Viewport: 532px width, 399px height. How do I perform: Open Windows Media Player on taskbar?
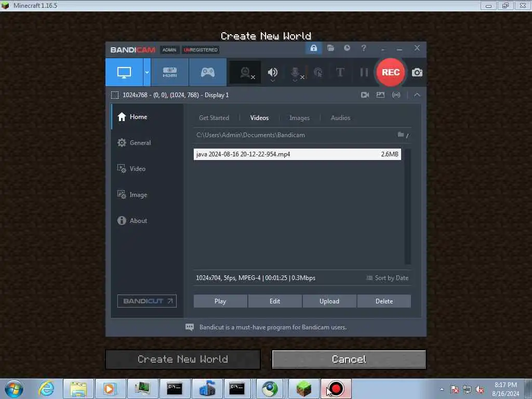pyautogui.click(x=110, y=389)
